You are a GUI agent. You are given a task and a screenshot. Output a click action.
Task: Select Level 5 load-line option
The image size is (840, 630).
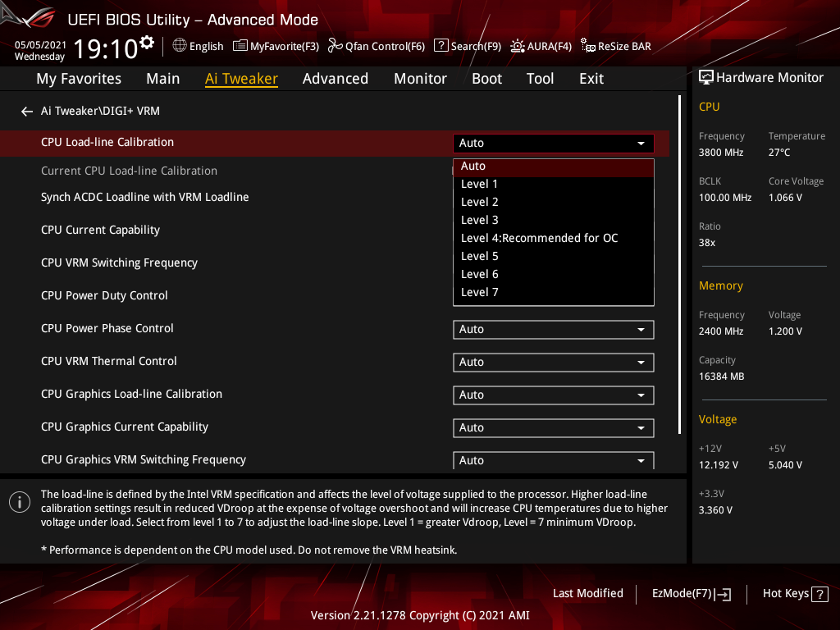click(x=554, y=257)
